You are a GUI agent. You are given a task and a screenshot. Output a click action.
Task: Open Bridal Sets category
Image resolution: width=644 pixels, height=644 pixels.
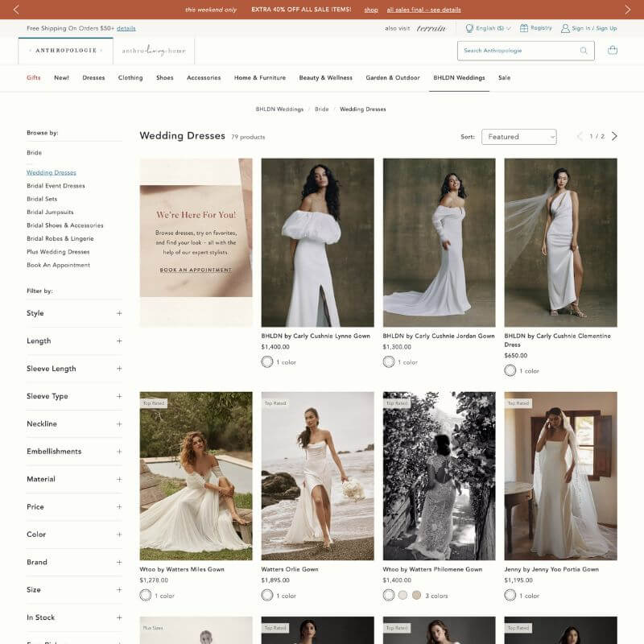(42, 199)
